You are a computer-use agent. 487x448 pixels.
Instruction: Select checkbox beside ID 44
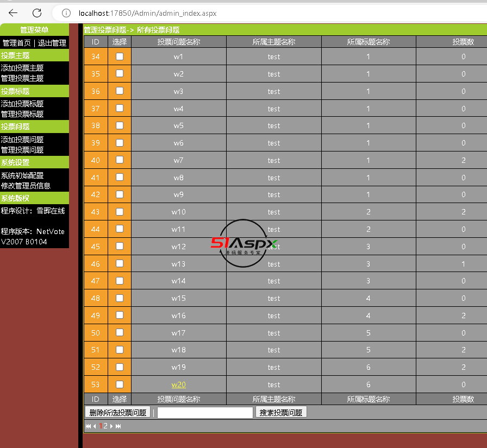(120, 229)
